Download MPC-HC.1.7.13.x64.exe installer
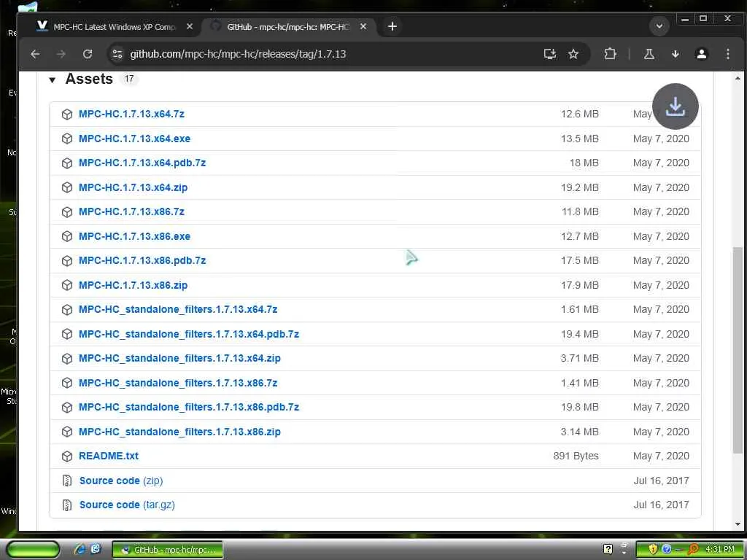747x560 pixels. click(134, 139)
